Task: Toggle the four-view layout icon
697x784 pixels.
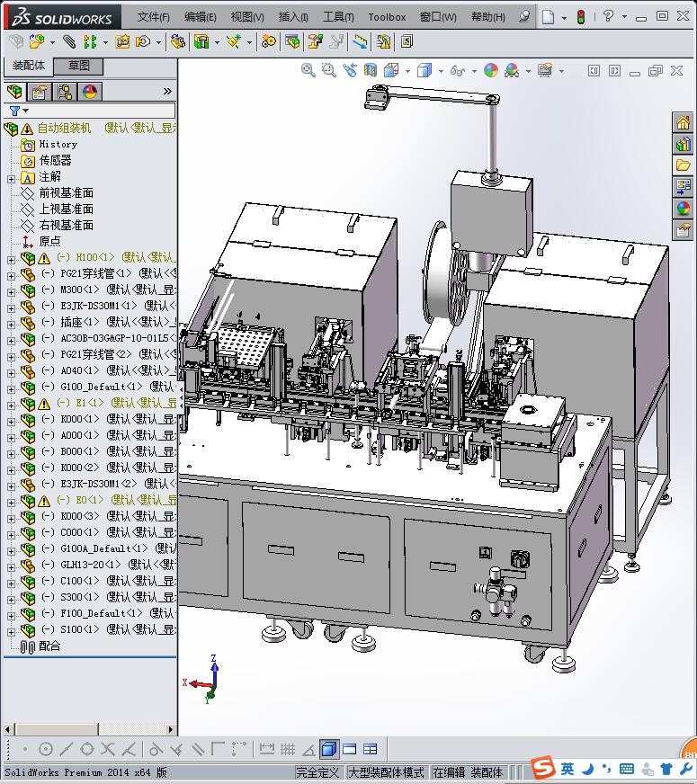Action: (x=370, y=749)
